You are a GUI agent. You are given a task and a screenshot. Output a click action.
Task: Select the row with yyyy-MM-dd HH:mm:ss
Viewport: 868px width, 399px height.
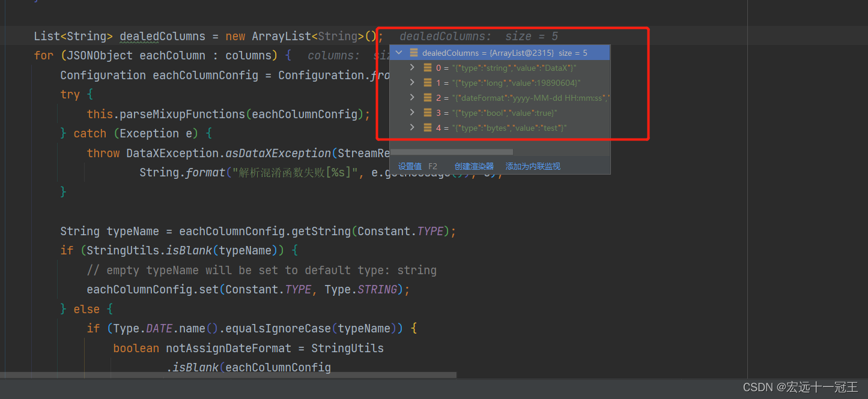500,98
